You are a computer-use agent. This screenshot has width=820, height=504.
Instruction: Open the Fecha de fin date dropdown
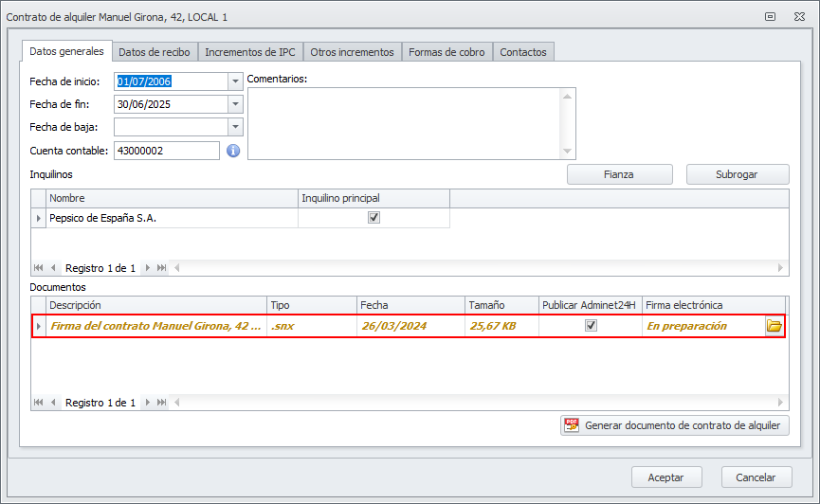(x=235, y=104)
